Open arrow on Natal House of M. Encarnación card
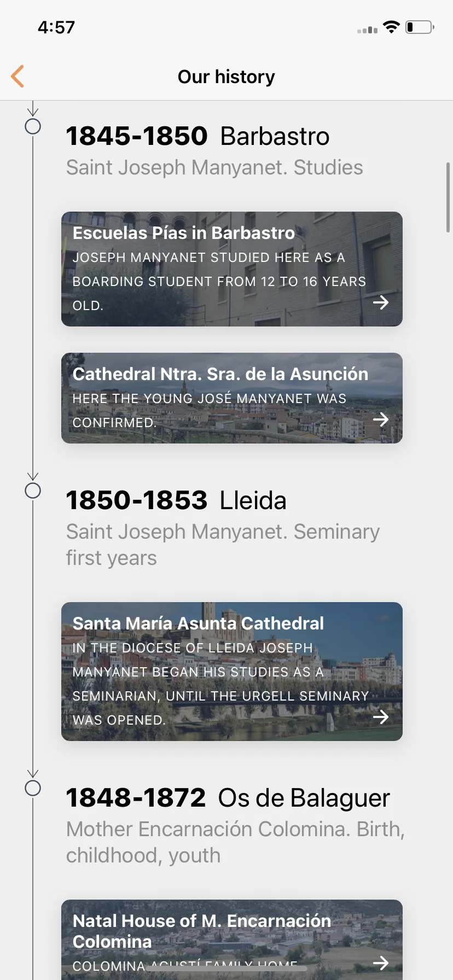 (x=381, y=962)
